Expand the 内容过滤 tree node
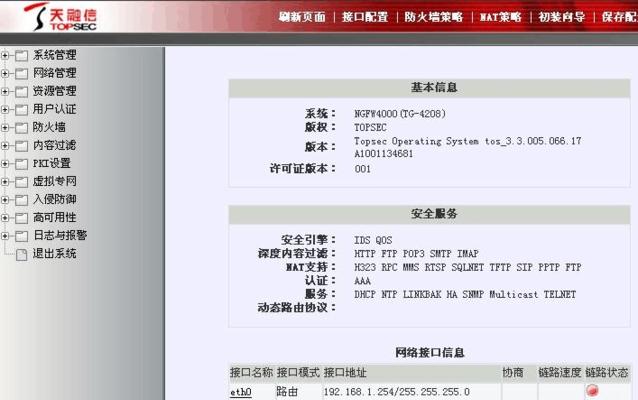Image resolution: width=638 pixels, height=400 pixels. 5,145
